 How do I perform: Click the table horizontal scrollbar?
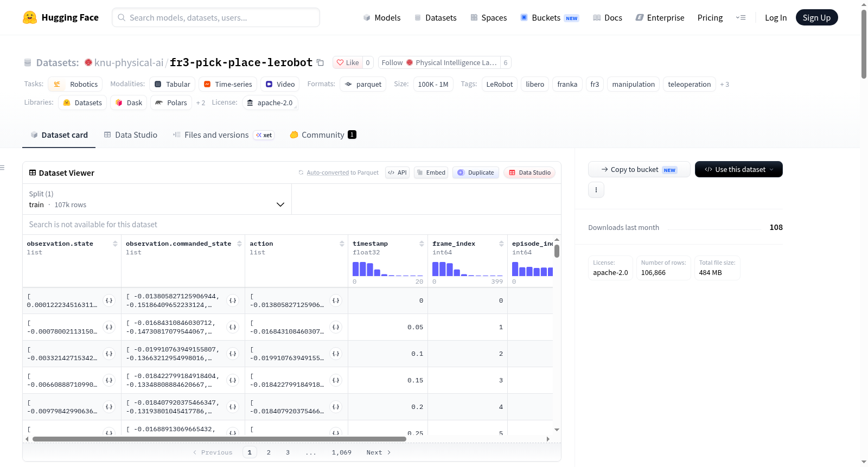[219, 439]
